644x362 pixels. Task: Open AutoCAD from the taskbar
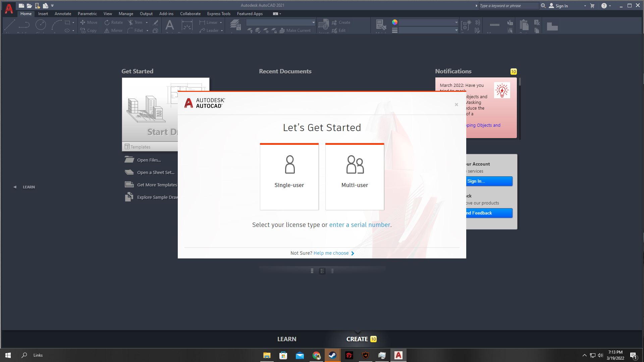coord(398,355)
